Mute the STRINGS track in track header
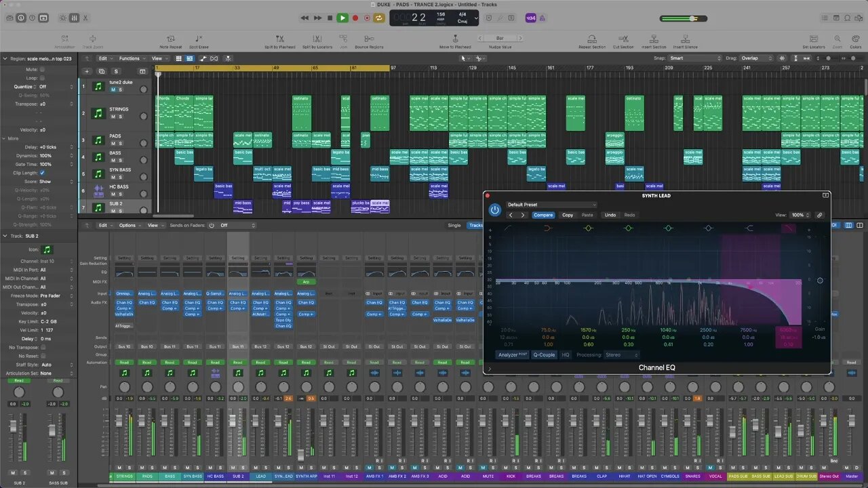Image resolution: width=868 pixels, height=488 pixels. coord(113,117)
